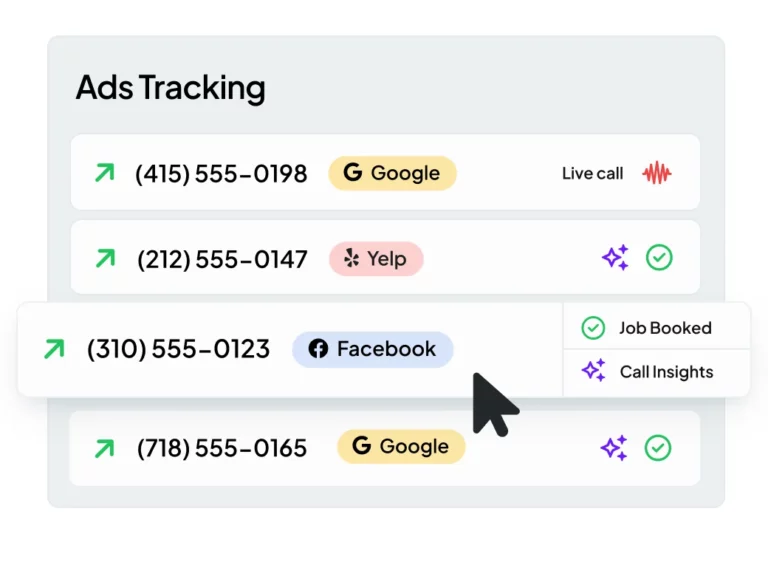Screen dimensions: 768x576
Task: Click the green arrow beside (310) 555-0123
Action: (54, 349)
